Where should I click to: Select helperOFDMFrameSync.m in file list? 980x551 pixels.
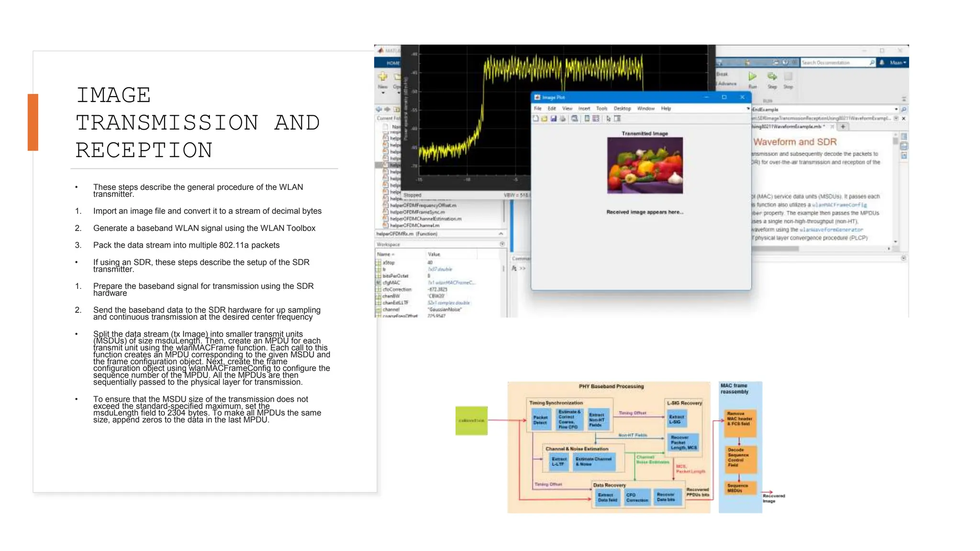click(x=417, y=212)
